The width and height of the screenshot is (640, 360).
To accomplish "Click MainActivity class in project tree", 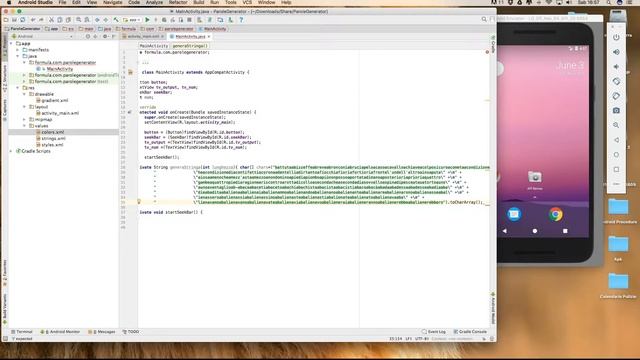I will pos(60,69).
